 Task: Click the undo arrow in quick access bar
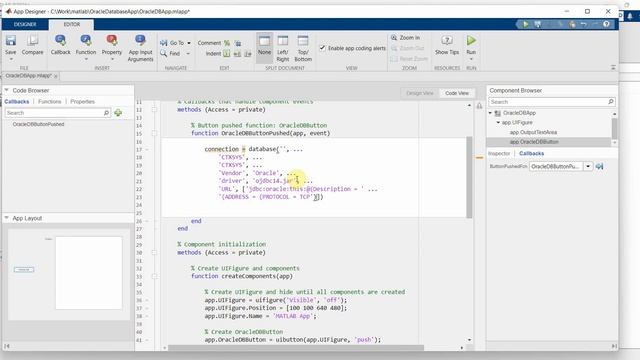(x=584, y=24)
